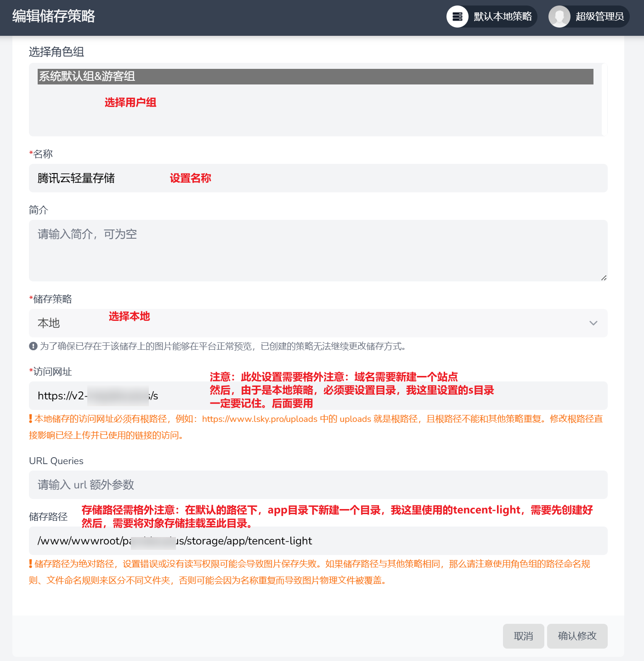Click the resize handle of the 简介 textarea
Image resolution: width=644 pixels, height=661 pixels.
coord(604,278)
